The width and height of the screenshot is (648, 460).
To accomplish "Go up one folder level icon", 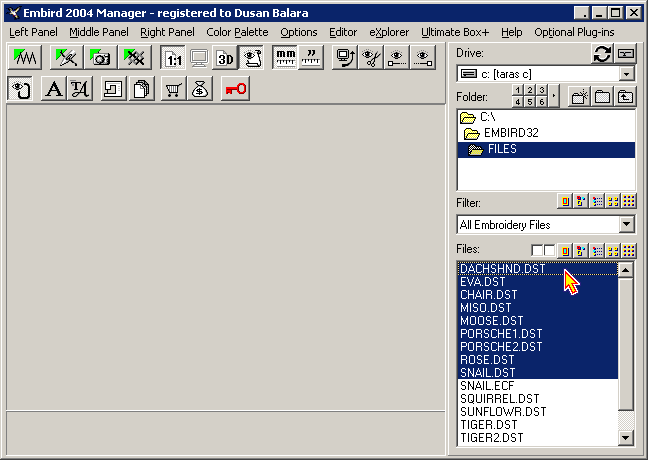I will (626, 97).
